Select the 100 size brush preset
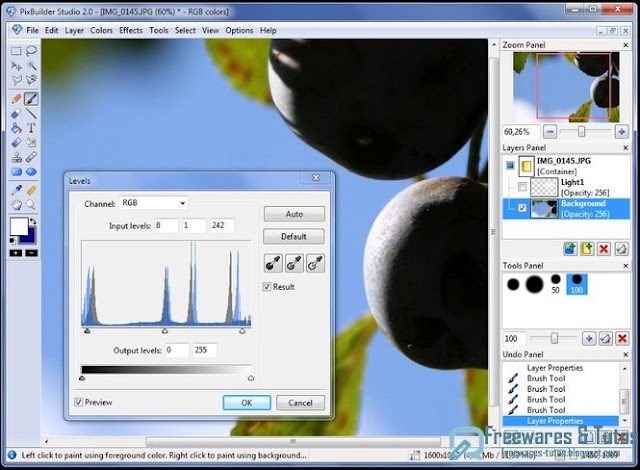640x470 pixels. (x=577, y=284)
